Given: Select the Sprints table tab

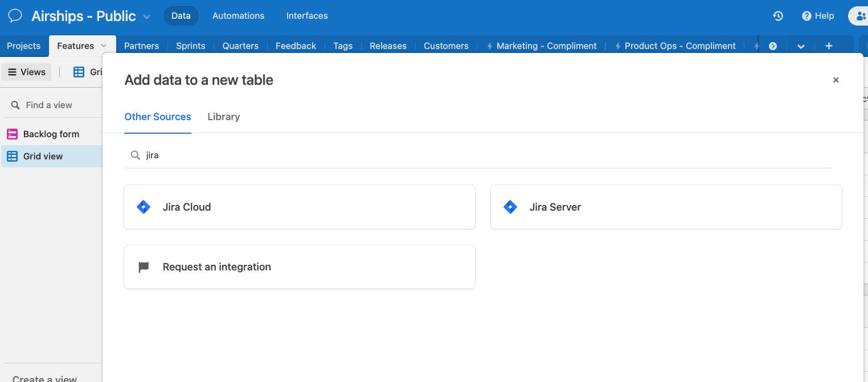Looking at the screenshot, I should 190,46.
